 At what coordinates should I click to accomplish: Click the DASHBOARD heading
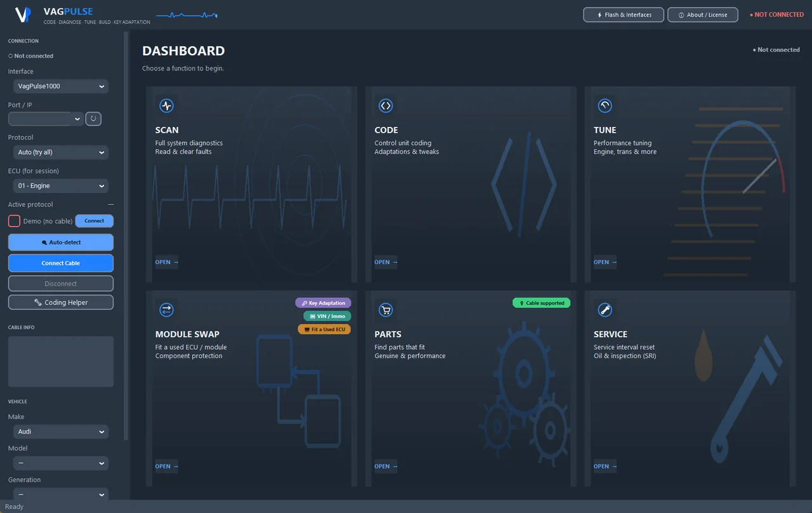point(183,51)
